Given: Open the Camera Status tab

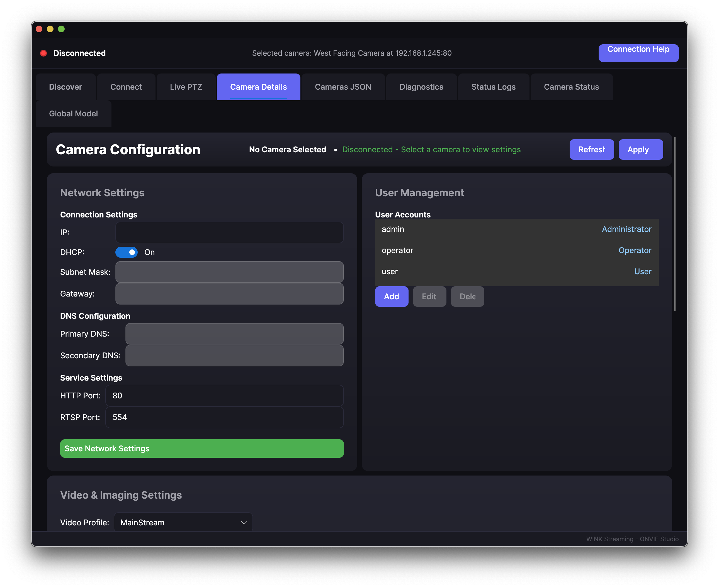Looking at the screenshot, I should (571, 87).
